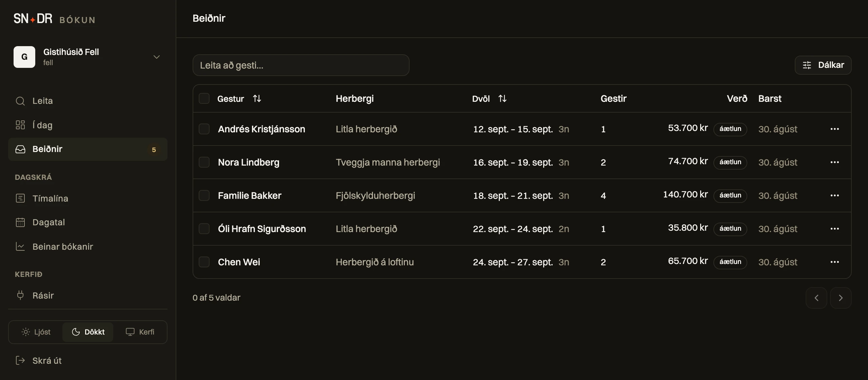Open the Leita search icon in sidebar
This screenshot has height=380, width=868.
click(20, 101)
